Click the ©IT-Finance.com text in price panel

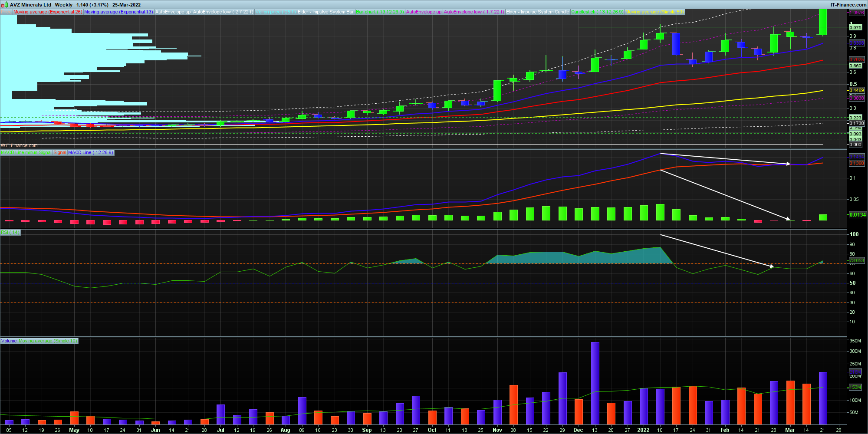tap(20, 146)
